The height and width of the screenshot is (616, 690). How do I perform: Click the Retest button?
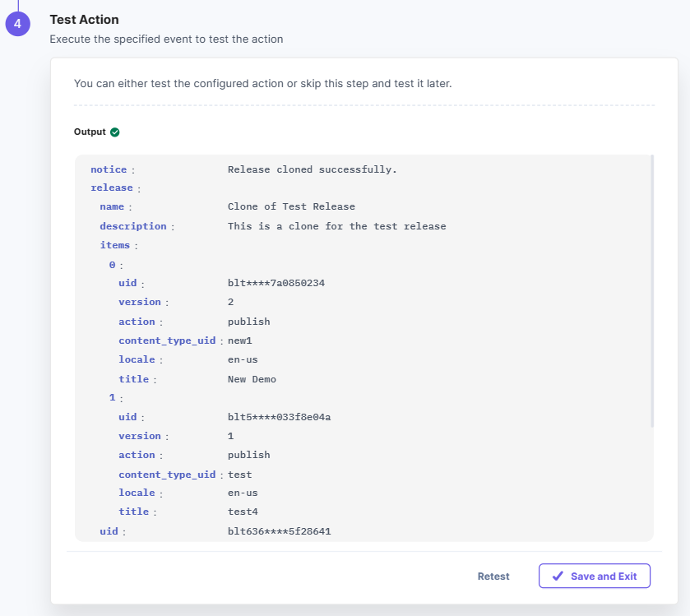tap(493, 576)
